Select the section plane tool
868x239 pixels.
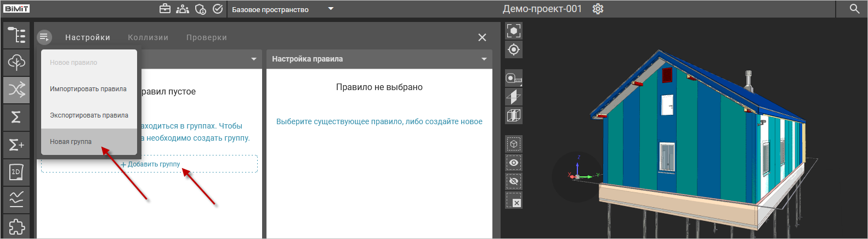[514, 97]
